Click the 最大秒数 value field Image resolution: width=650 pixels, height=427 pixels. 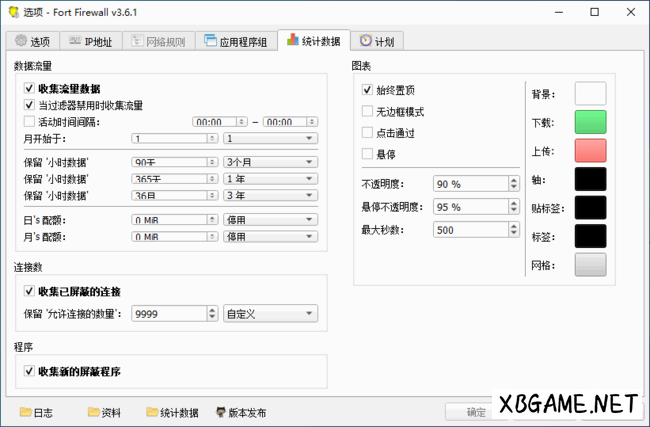pyautogui.click(x=470, y=230)
